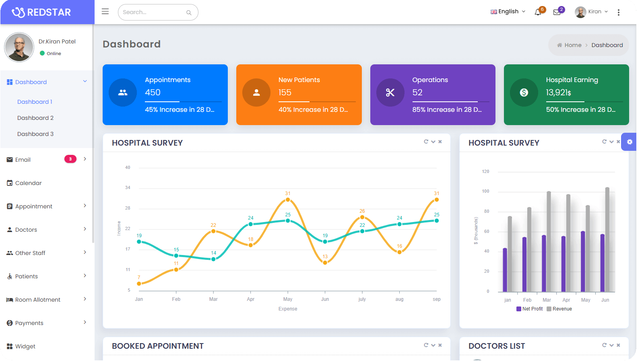The height and width of the screenshot is (362, 644).
Task: Open the messages envelope icon
Action: pyautogui.click(x=557, y=12)
